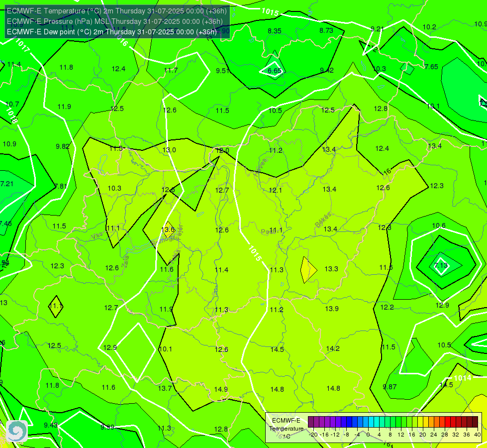487x448 pixels.
Task: Click the legend tick label -12
Action: 335,435
